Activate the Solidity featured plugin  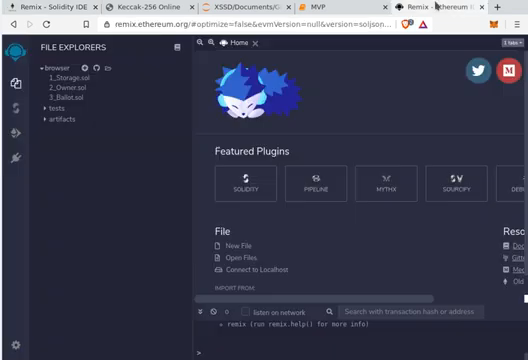(x=246, y=184)
